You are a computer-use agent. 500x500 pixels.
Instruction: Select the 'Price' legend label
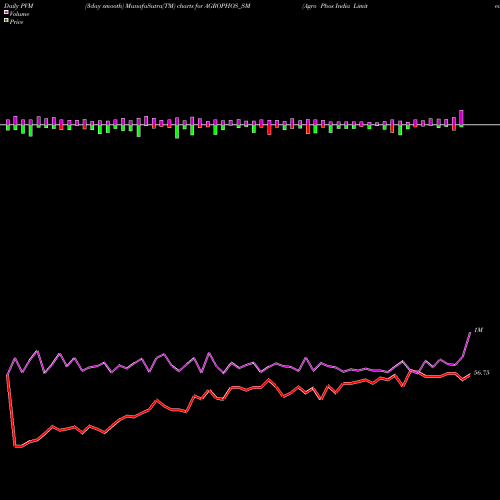[x=16, y=22]
